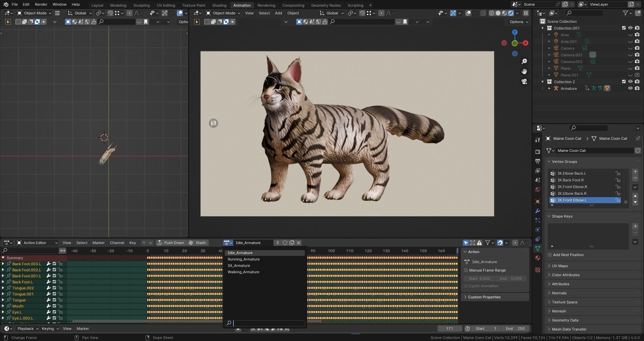This screenshot has width=644, height=341.
Task: Select solid viewport shading mode
Action: coord(498,13)
